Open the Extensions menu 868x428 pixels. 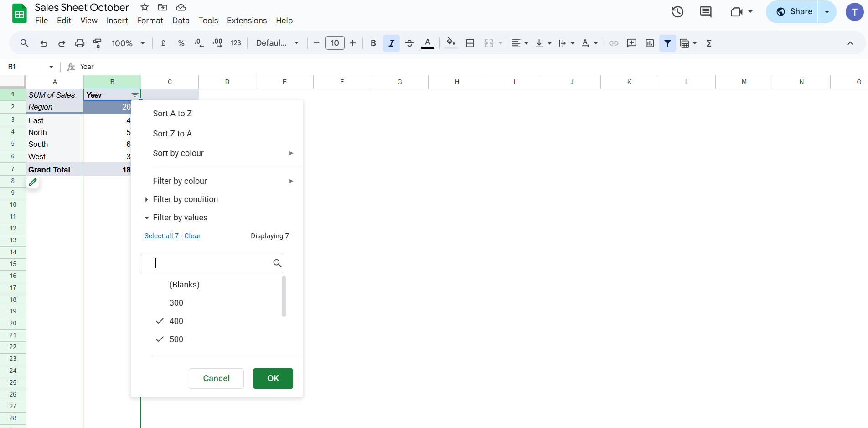(247, 21)
